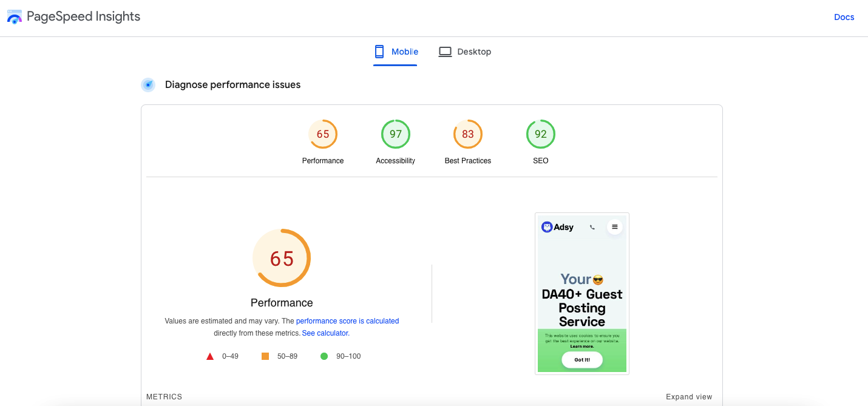Click 'DA40+ Guest Posting Service' headline in preview
This screenshot has height=406, width=868.
coord(582,308)
